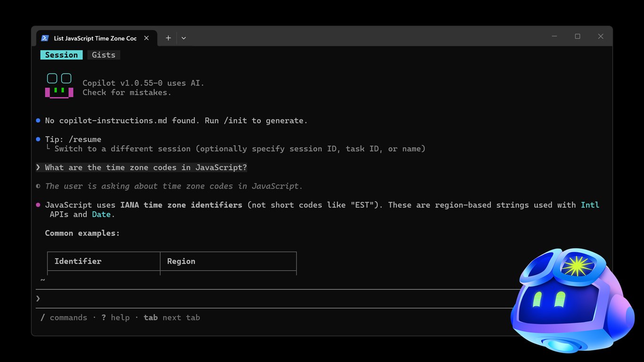Switch to the Session tab
The width and height of the screenshot is (644, 362).
coord(61,55)
